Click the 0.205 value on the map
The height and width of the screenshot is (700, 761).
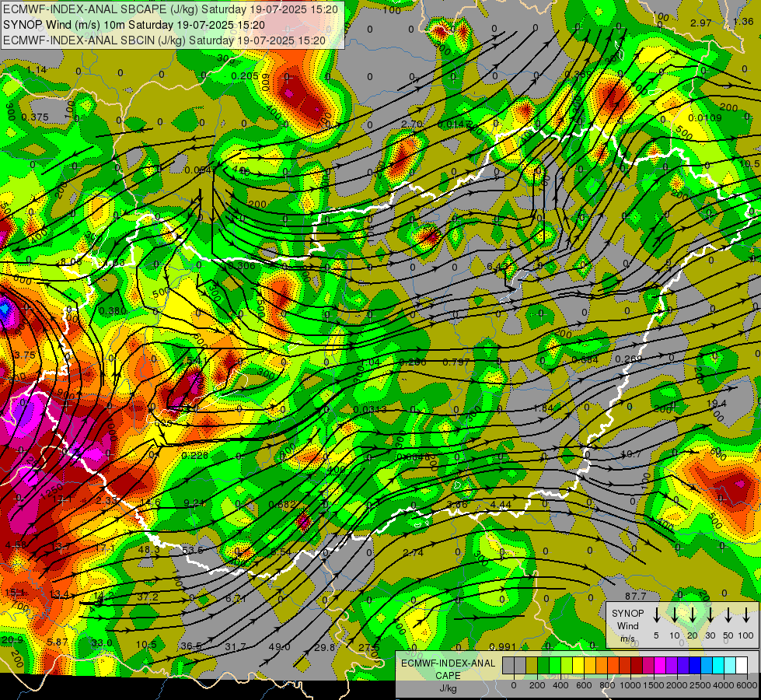245,75
